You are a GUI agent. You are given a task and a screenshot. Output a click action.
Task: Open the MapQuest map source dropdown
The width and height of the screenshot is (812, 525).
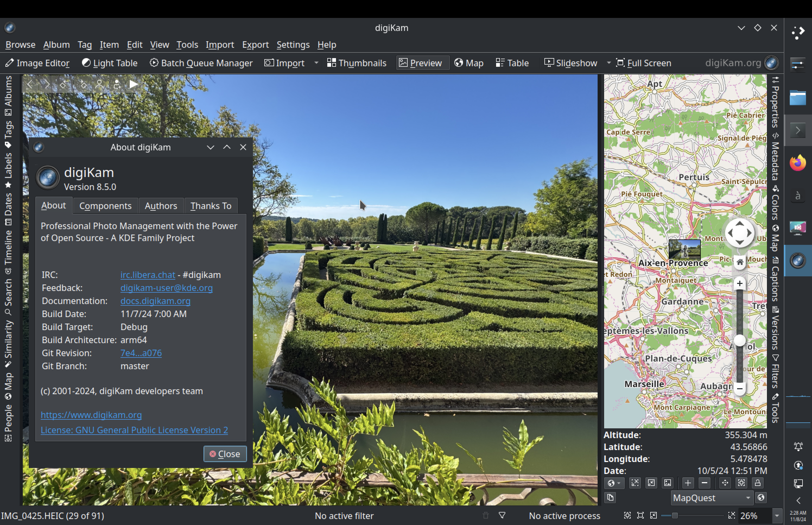[x=712, y=498]
